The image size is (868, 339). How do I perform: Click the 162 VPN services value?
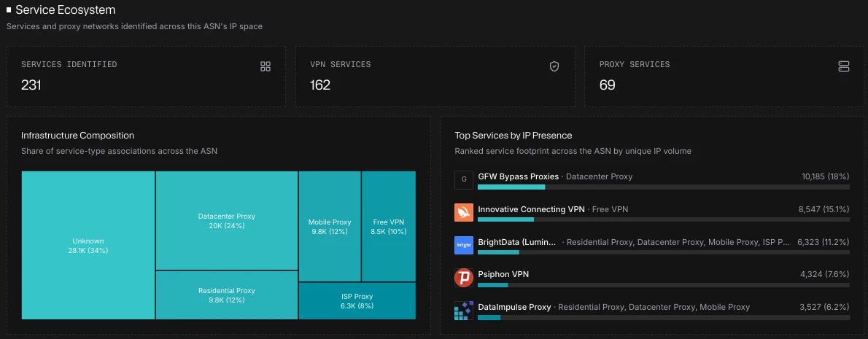[320, 85]
